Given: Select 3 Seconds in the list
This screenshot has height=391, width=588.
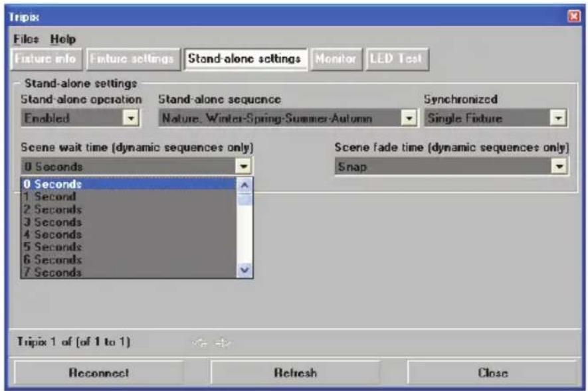Looking at the screenshot, I should point(129,222).
